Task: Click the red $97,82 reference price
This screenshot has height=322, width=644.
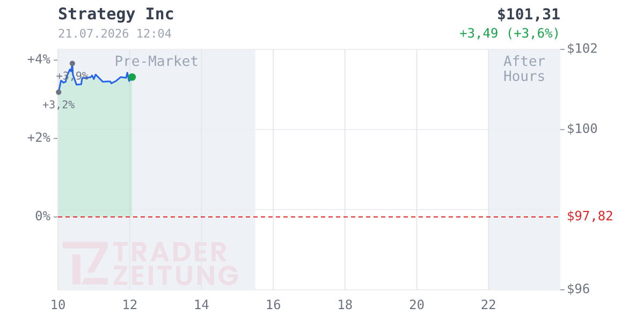Action: pos(590,216)
